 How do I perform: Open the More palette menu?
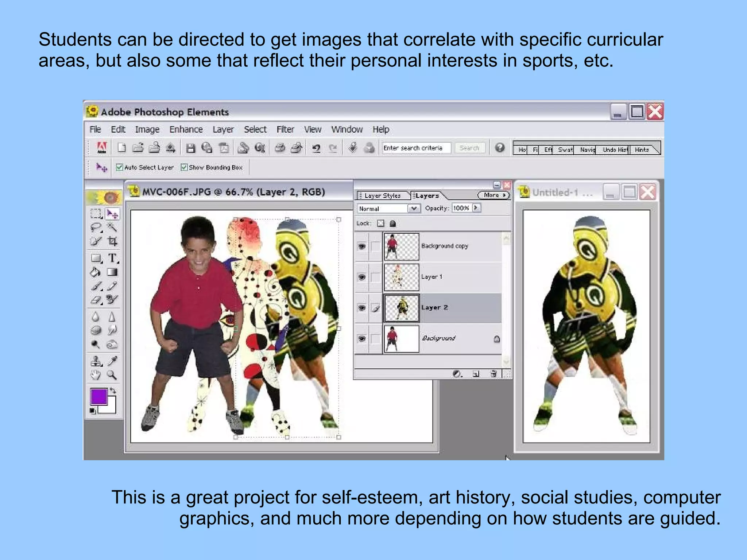tap(494, 195)
